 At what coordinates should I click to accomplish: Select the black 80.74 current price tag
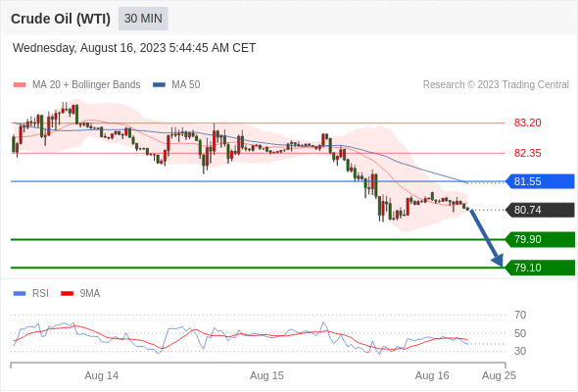click(540, 210)
